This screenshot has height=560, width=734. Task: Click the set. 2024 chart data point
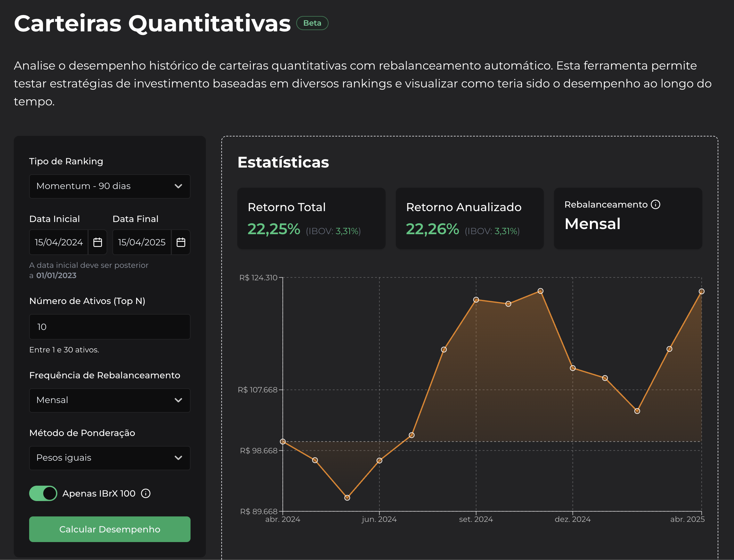476,300
